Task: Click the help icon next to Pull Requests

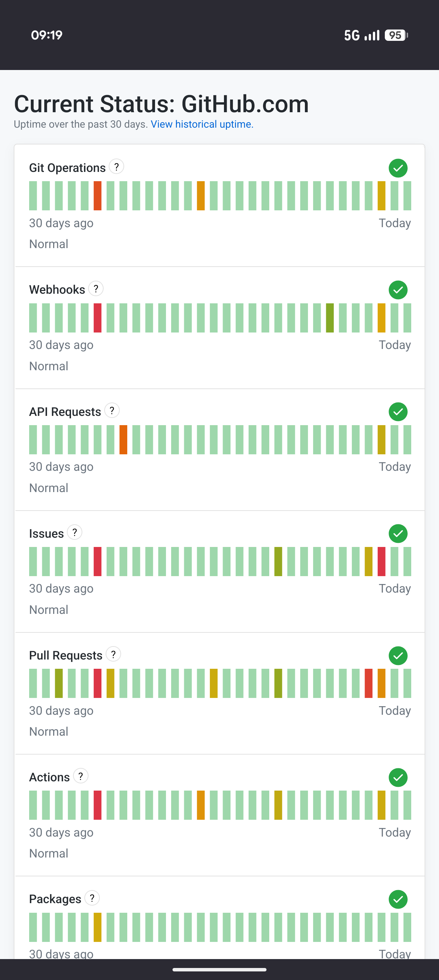Action: pos(113,654)
